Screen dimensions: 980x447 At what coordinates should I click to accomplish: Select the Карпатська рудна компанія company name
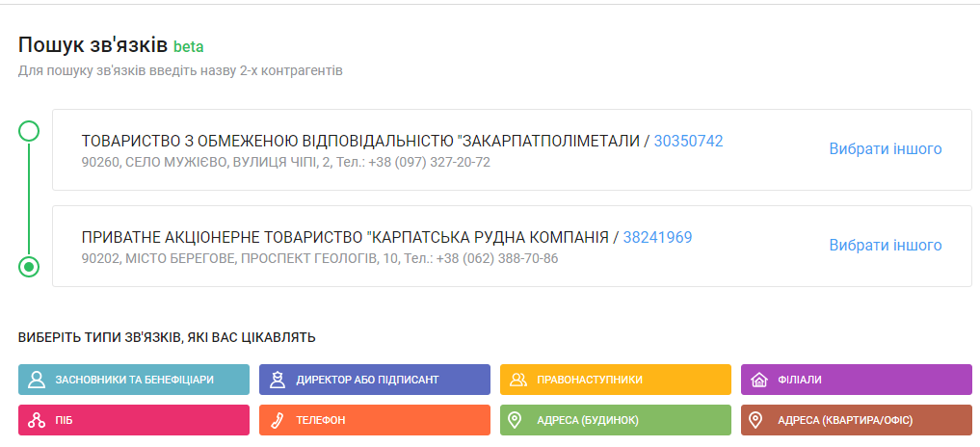coord(345,237)
